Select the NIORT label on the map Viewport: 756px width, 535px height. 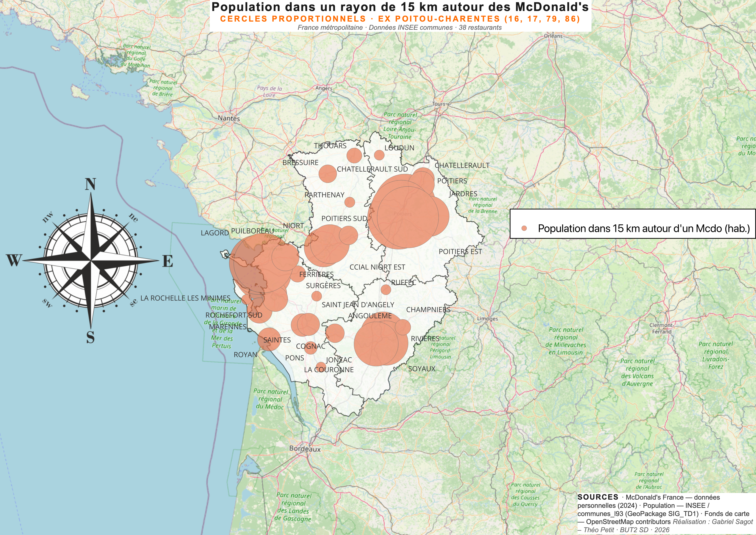click(x=294, y=226)
